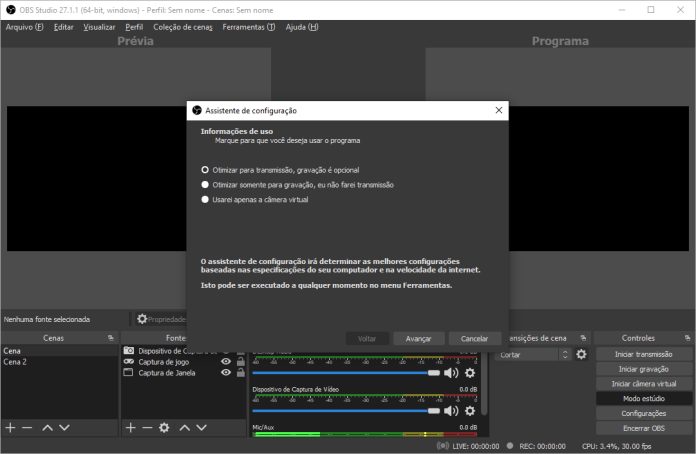The width and height of the screenshot is (696, 454).
Task: Open the Cortar transition dropdown
Action: pyautogui.click(x=532, y=355)
